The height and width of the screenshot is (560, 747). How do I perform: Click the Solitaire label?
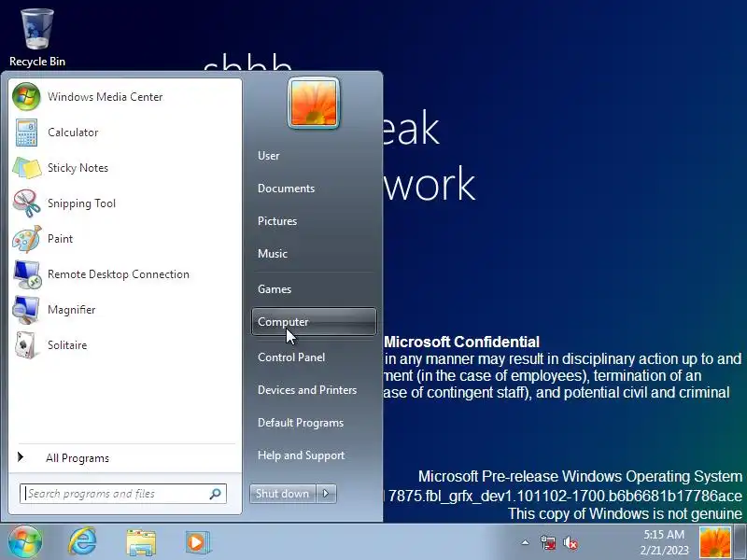pos(67,345)
